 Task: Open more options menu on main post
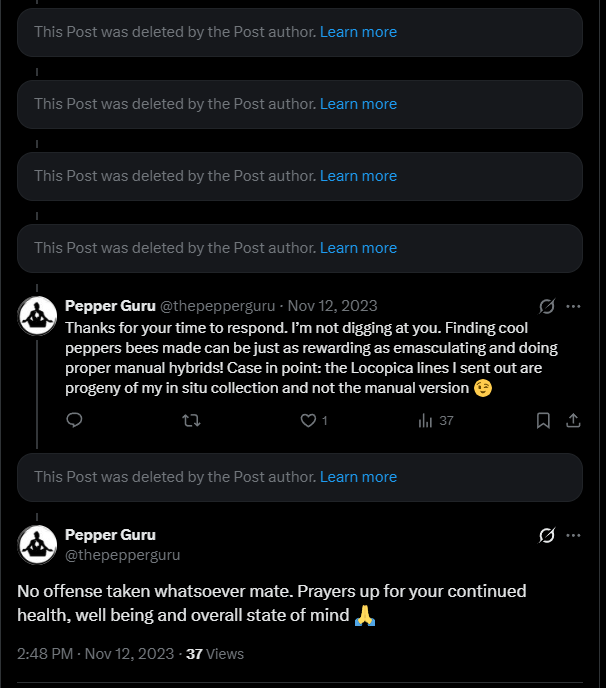click(574, 535)
